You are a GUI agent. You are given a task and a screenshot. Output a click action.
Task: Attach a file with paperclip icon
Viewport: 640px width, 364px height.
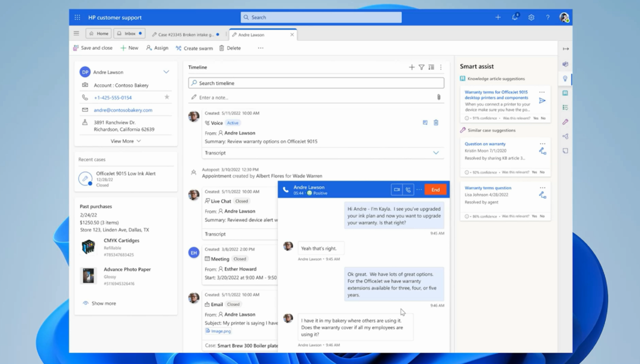click(439, 97)
